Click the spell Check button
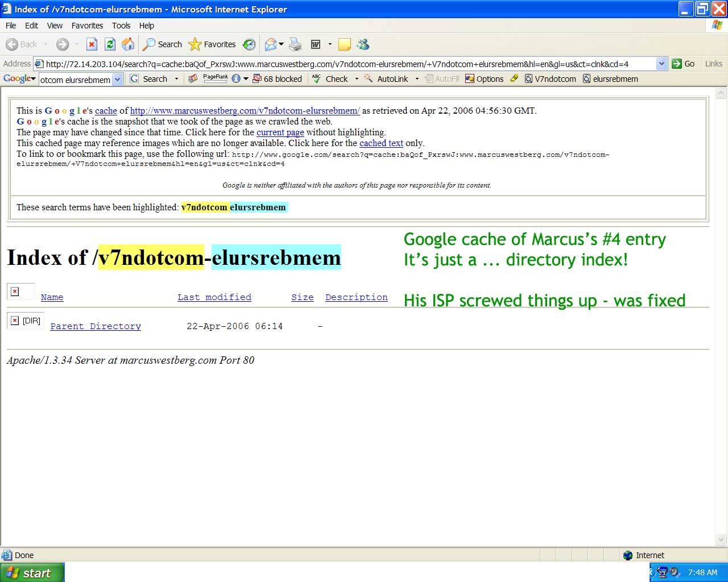The width and height of the screenshot is (728, 582). (x=330, y=79)
